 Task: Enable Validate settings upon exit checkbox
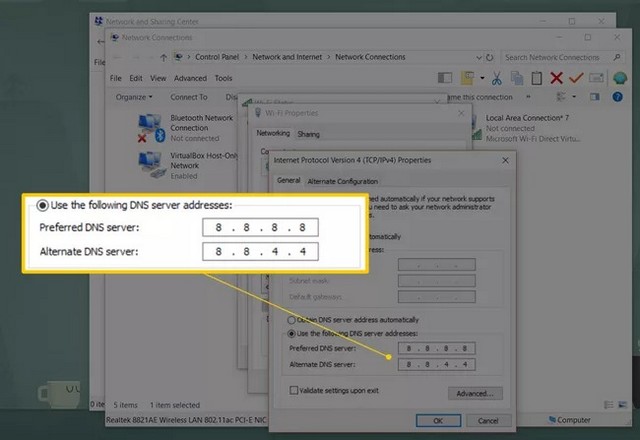pos(293,390)
